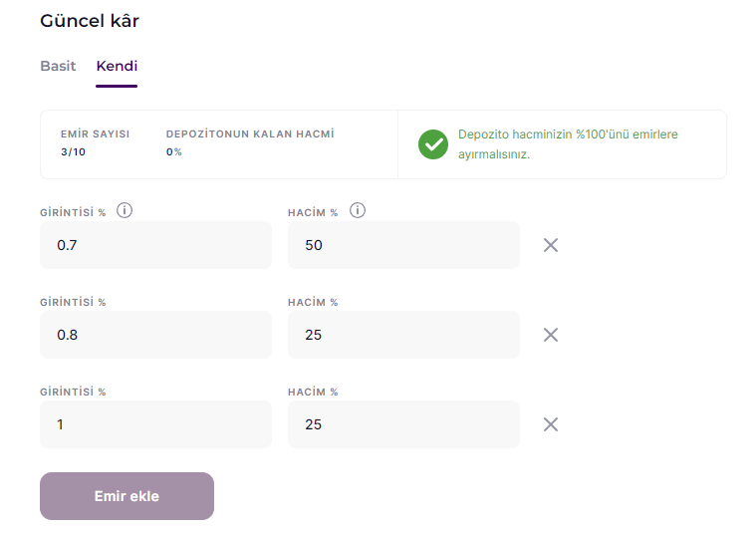This screenshot has width=756, height=533.
Task: Focus the Girintisi field containing 0.8
Action: click(155, 335)
